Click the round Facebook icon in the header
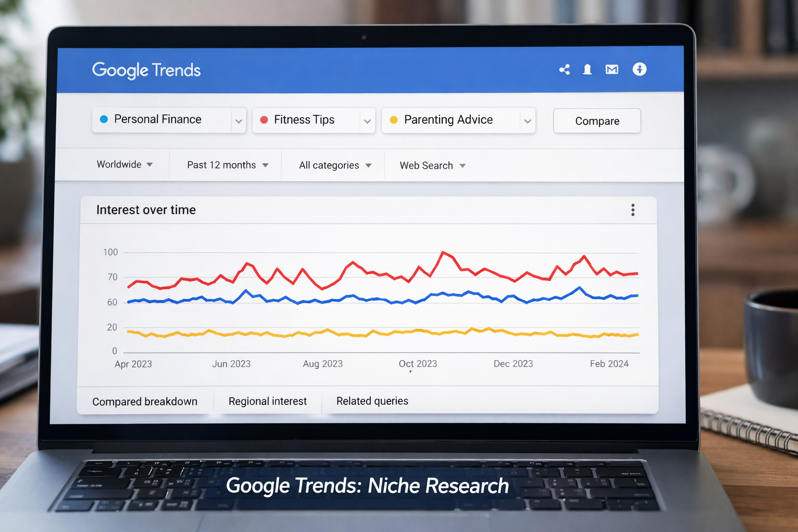 [x=640, y=69]
